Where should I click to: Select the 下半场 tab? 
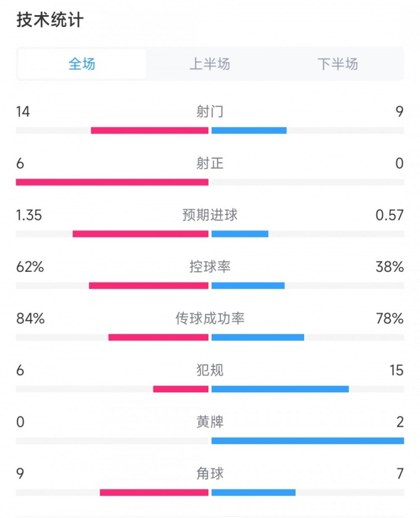[x=338, y=64]
